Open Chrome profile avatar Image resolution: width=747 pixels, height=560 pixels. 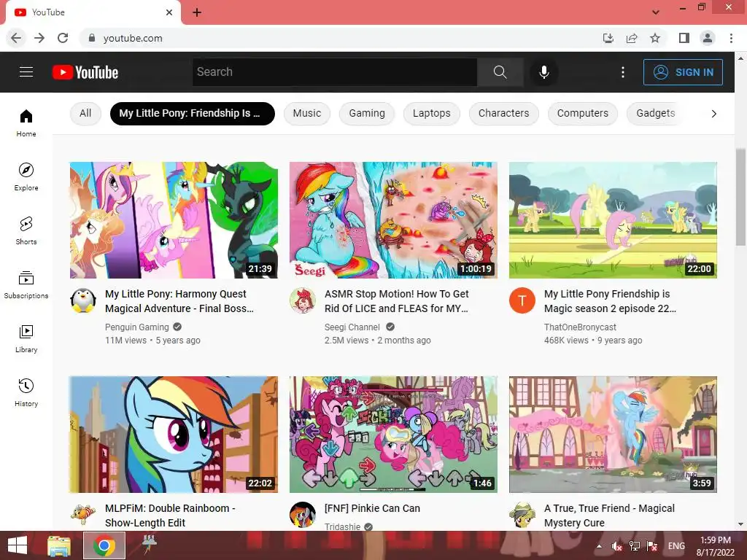(708, 38)
